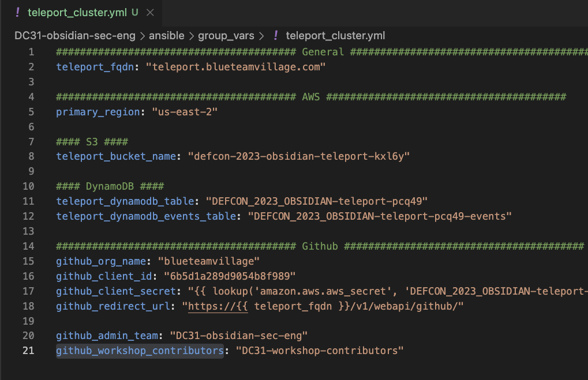
Task: Click the General section comment heading
Action: 323,52
